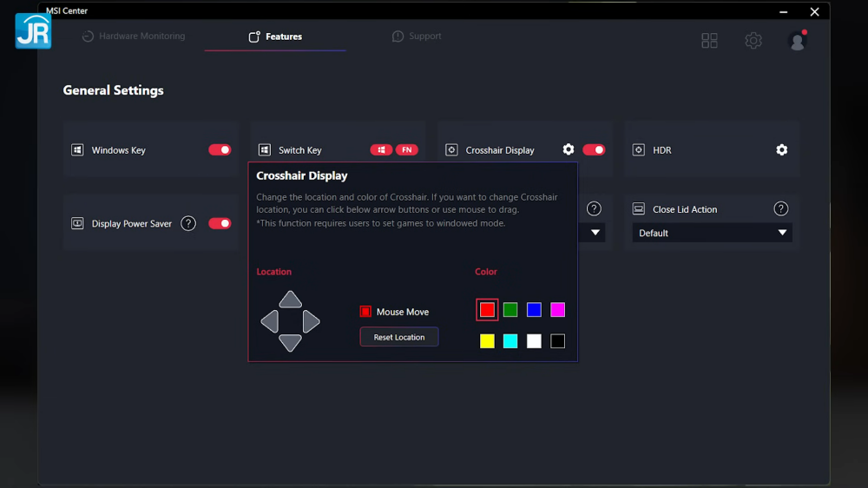The width and height of the screenshot is (868, 488).
Task: Click the Reset Location button
Action: coord(399,337)
